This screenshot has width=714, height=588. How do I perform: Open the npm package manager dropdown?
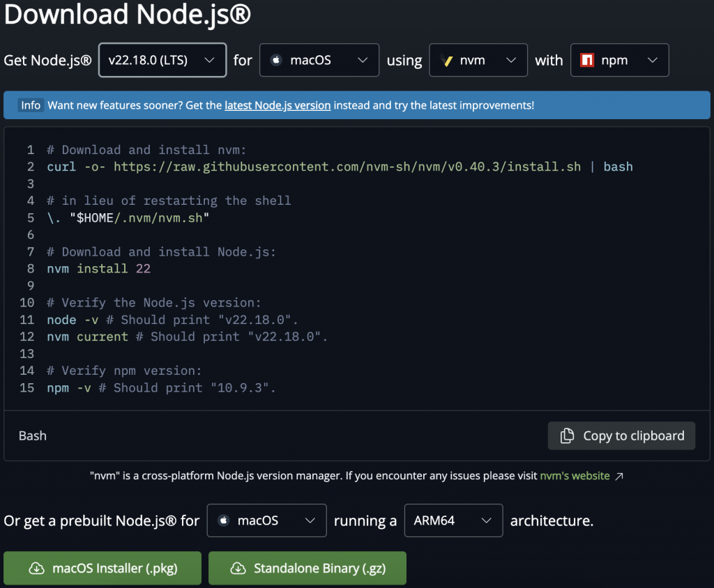point(620,60)
